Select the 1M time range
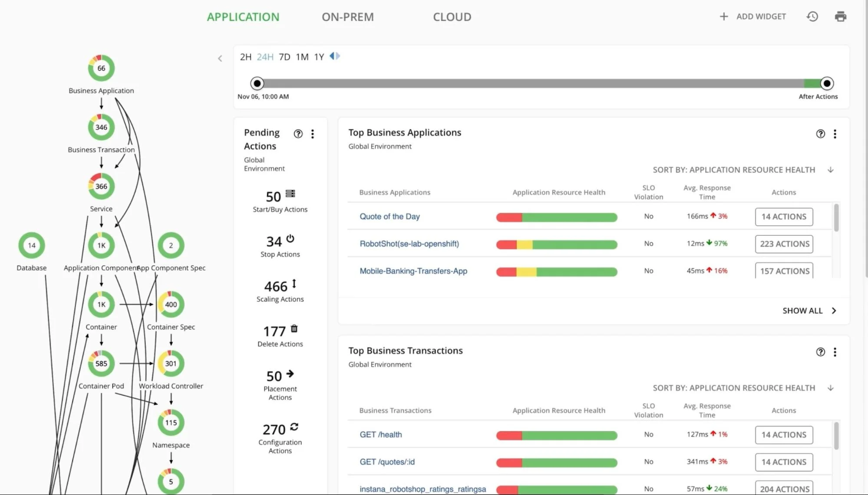The image size is (868, 495). coord(302,57)
